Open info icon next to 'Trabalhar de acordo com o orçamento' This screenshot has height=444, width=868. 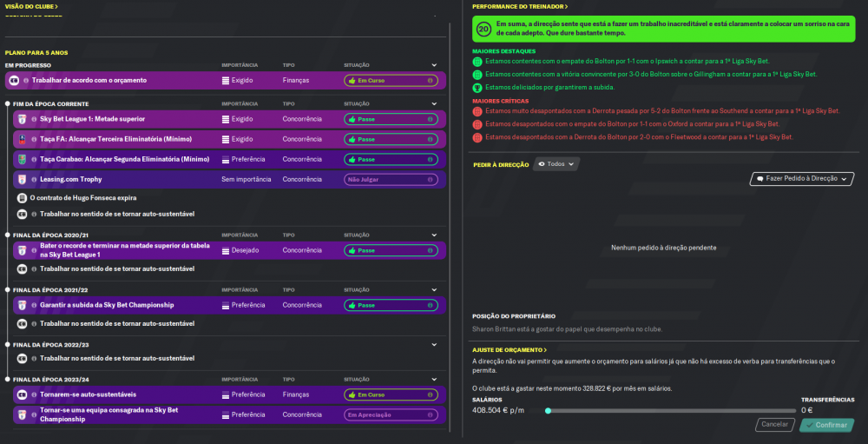point(26,81)
